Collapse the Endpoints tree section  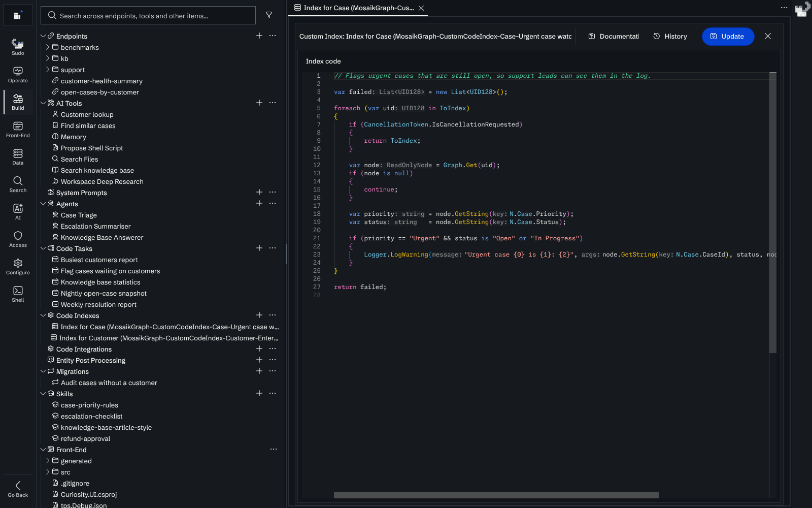(44, 36)
